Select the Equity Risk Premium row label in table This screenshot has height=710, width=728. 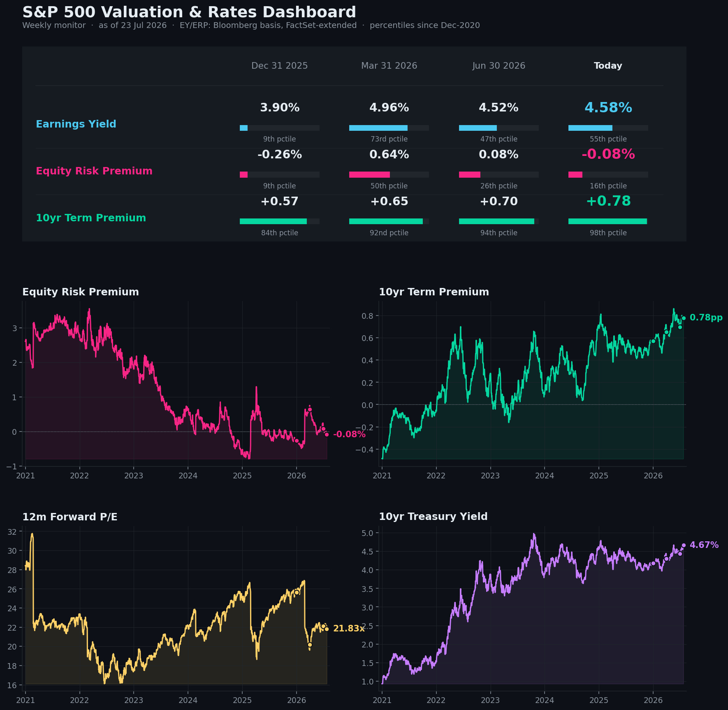click(x=94, y=171)
